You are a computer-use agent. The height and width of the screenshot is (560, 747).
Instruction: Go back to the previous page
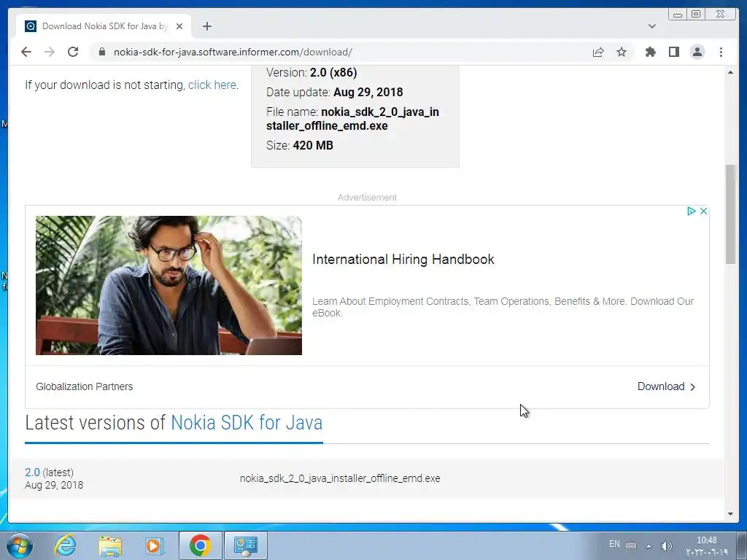pyautogui.click(x=26, y=52)
